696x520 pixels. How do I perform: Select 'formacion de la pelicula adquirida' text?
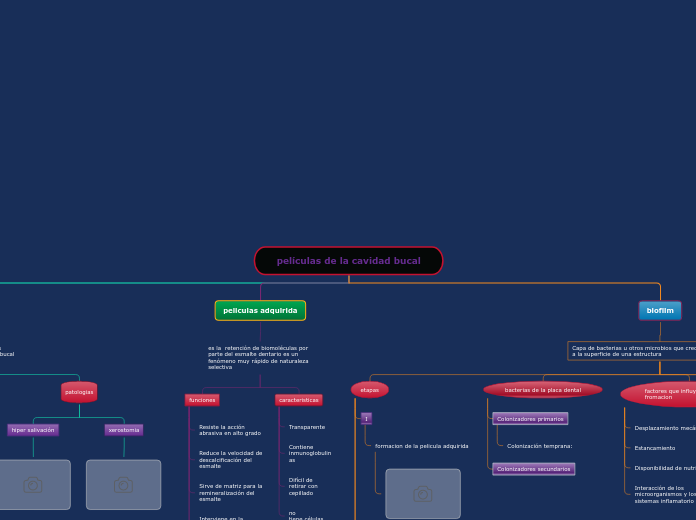click(x=422, y=446)
